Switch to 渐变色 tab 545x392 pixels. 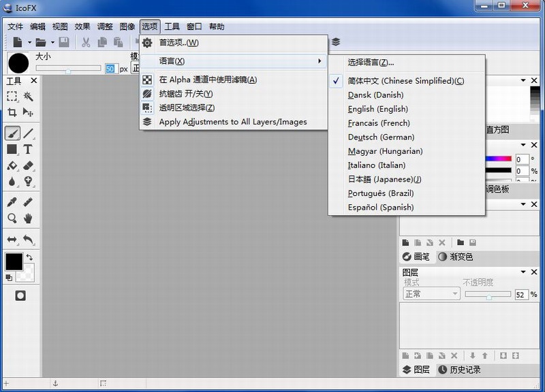[x=455, y=257]
